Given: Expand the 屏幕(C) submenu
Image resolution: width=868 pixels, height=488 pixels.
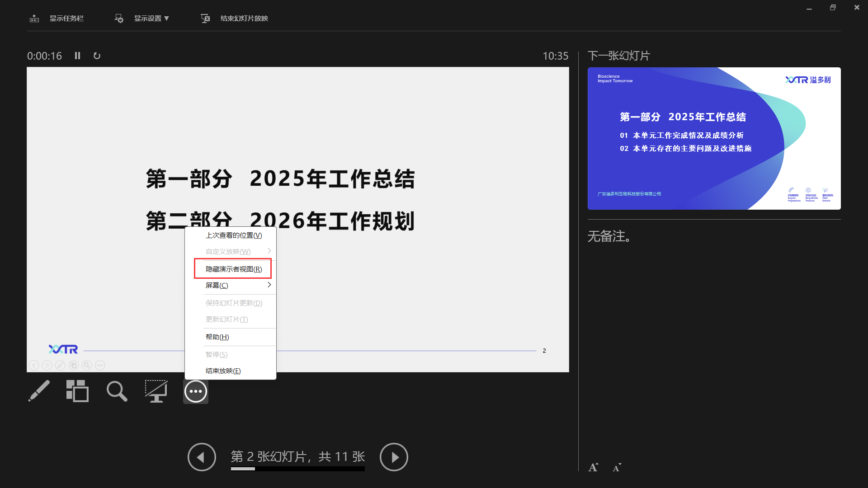Looking at the screenshot, I should pos(239,285).
